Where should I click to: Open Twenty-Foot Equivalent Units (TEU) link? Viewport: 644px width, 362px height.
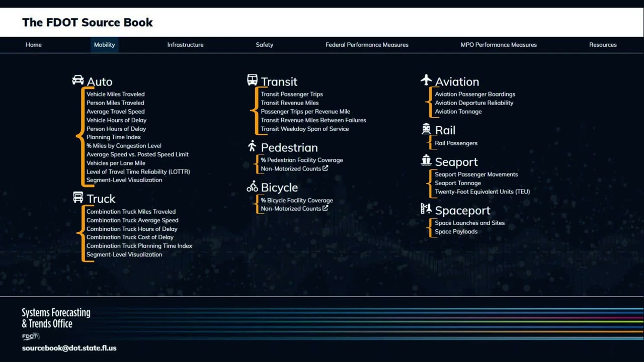pos(482,192)
